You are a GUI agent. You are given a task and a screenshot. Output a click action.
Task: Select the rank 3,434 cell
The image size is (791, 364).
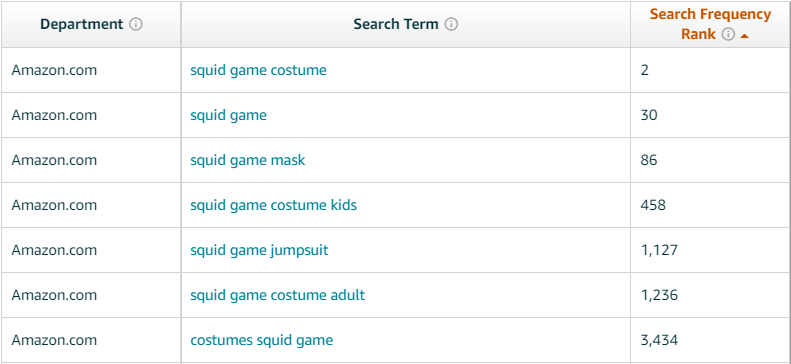click(710, 340)
